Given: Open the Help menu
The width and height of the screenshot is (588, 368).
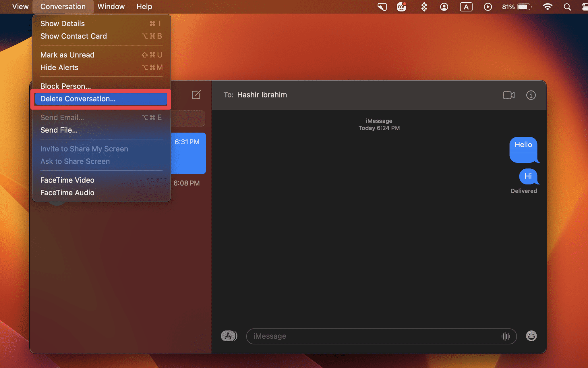Looking at the screenshot, I should [144, 6].
